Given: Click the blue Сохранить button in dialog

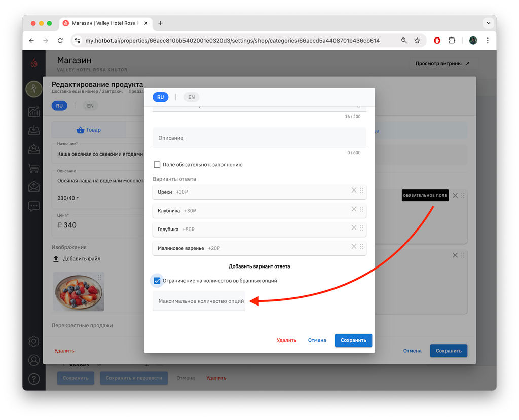Looking at the screenshot, I should click(x=353, y=340).
